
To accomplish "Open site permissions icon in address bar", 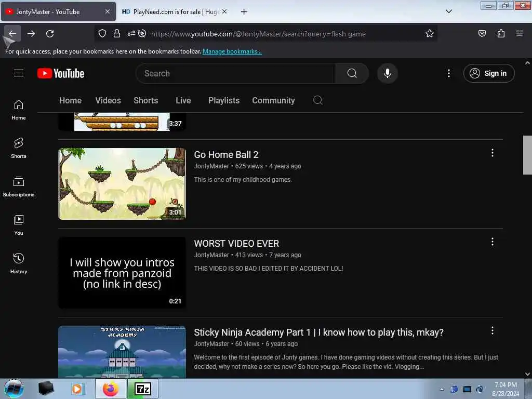I will (131, 34).
